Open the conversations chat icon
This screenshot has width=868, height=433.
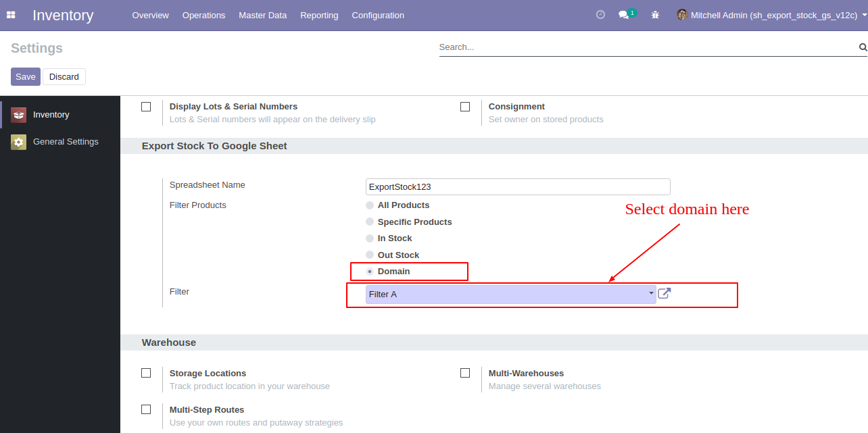[x=624, y=15]
